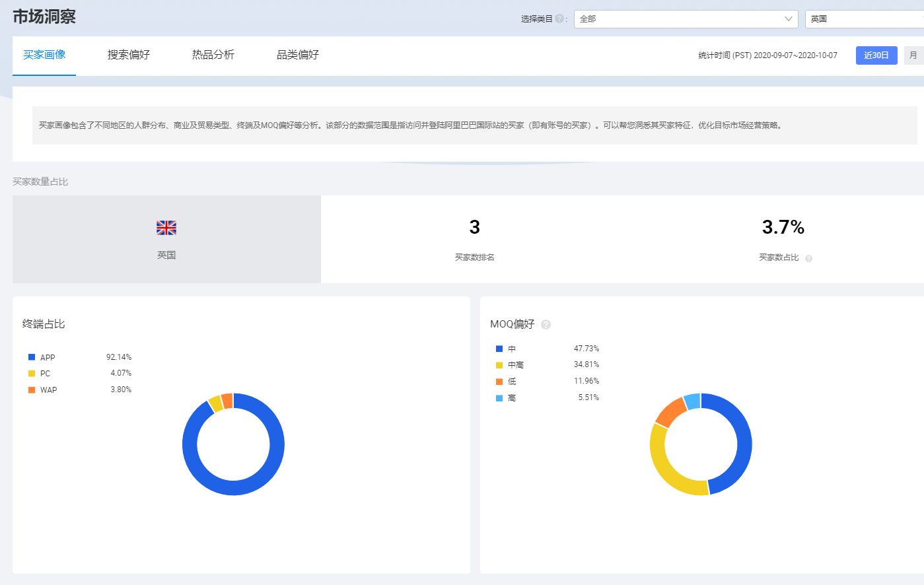
Task: Toggle the 中高 legend entry
Action: click(506, 364)
